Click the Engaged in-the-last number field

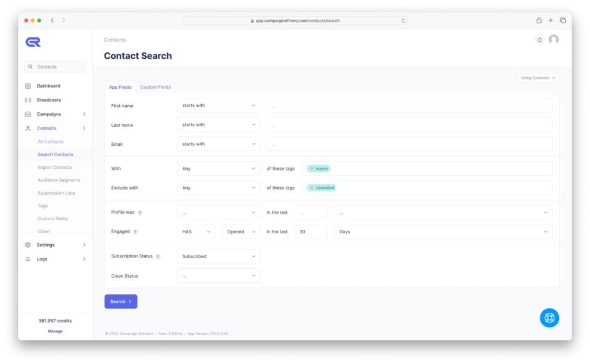[311, 232]
